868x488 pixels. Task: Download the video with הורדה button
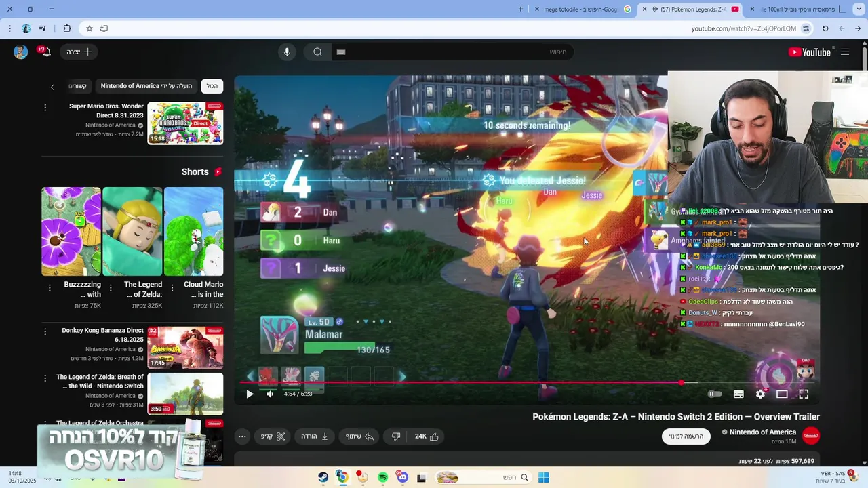click(x=314, y=436)
